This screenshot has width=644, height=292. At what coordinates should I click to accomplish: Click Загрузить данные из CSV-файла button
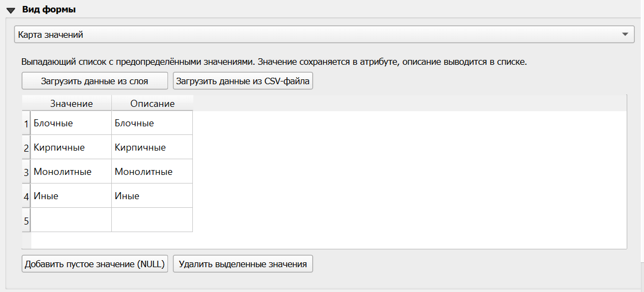coord(243,82)
